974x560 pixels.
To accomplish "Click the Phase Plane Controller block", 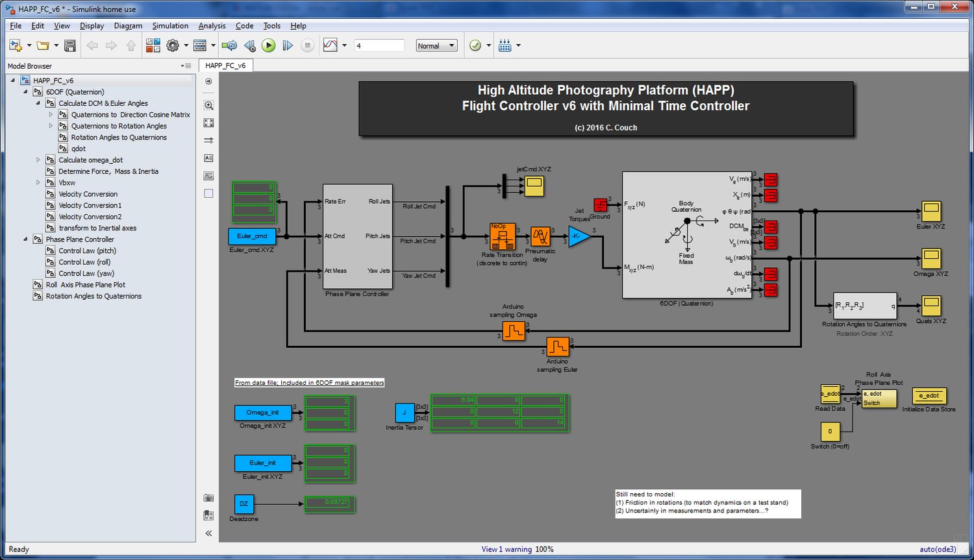I will 357,237.
